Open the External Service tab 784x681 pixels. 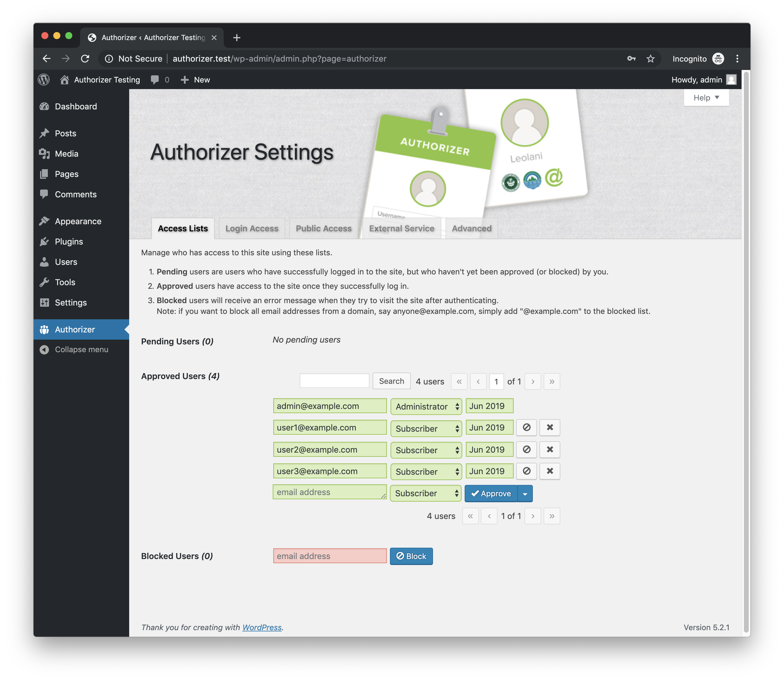pyautogui.click(x=401, y=228)
